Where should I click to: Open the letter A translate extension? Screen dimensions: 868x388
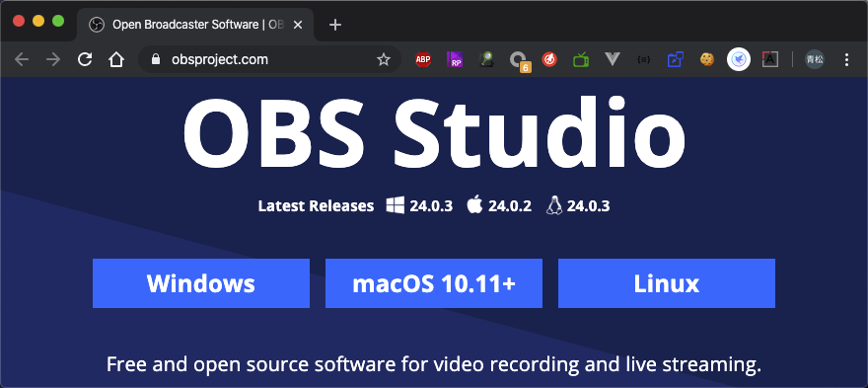[x=770, y=59]
